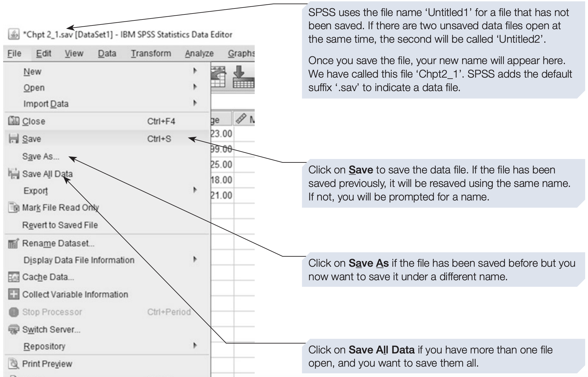Click the Rename Dataset icon
588x377 pixels.
point(14,243)
